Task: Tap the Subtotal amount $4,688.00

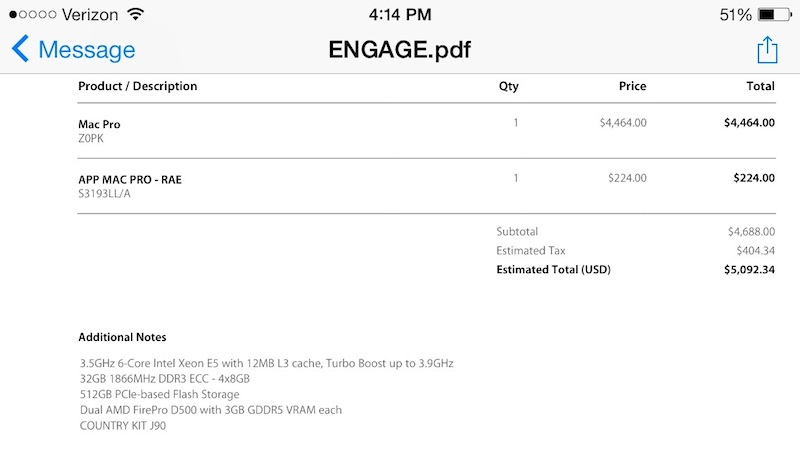Action: point(751,232)
